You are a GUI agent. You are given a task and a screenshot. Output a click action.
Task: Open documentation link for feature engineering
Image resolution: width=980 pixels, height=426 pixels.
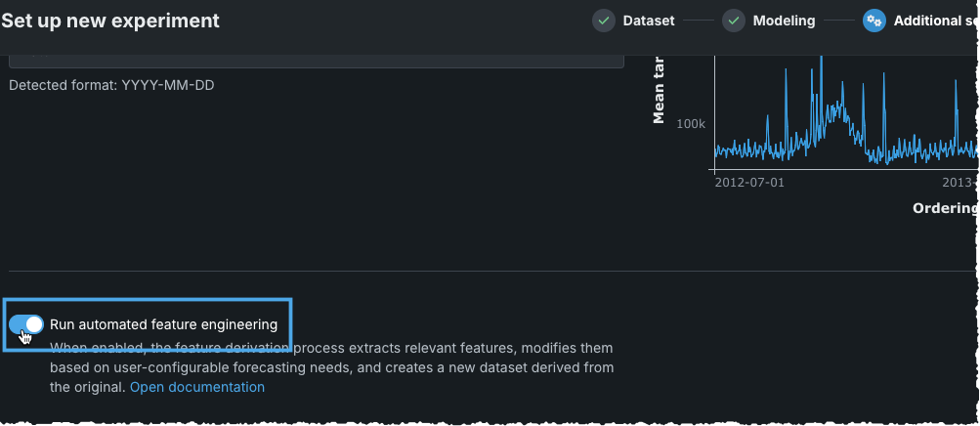pyautogui.click(x=197, y=387)
